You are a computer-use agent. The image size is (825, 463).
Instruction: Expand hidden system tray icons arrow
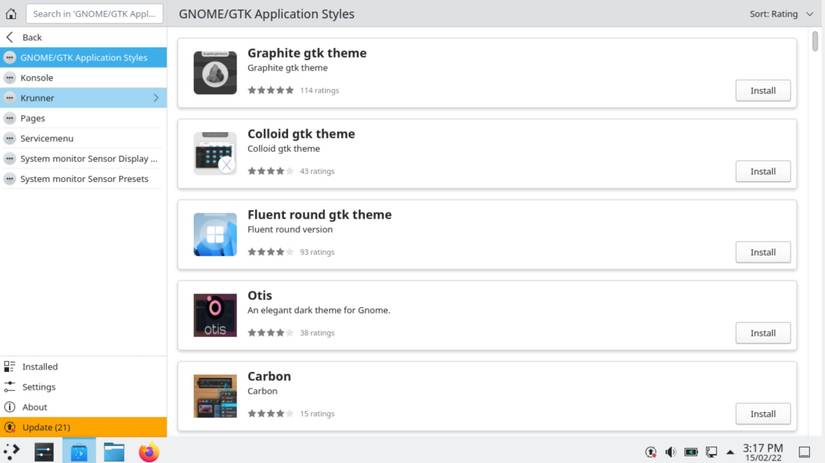click(x=730, y=452)
